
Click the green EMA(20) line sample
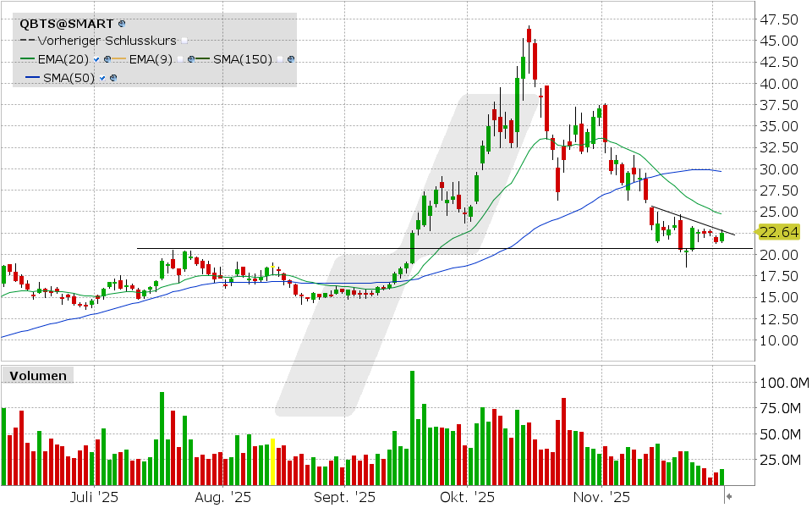coord(27,58)
